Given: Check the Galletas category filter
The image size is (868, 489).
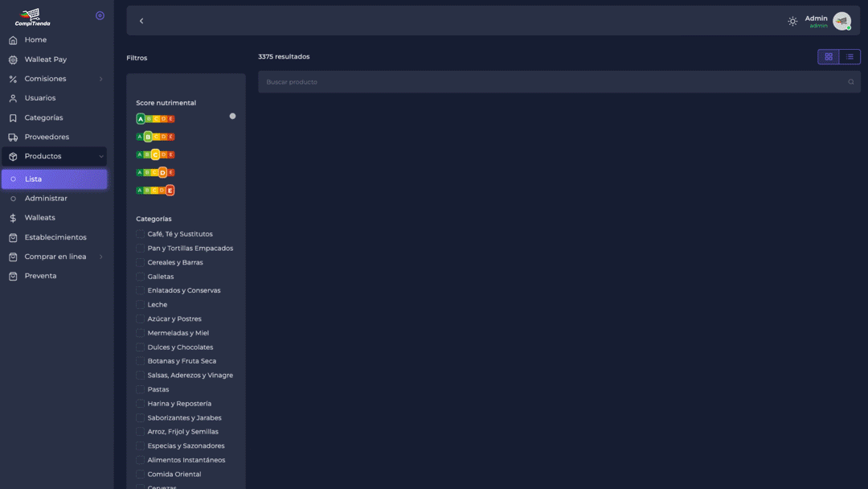Looking at the screenshot, I should 141,276.
